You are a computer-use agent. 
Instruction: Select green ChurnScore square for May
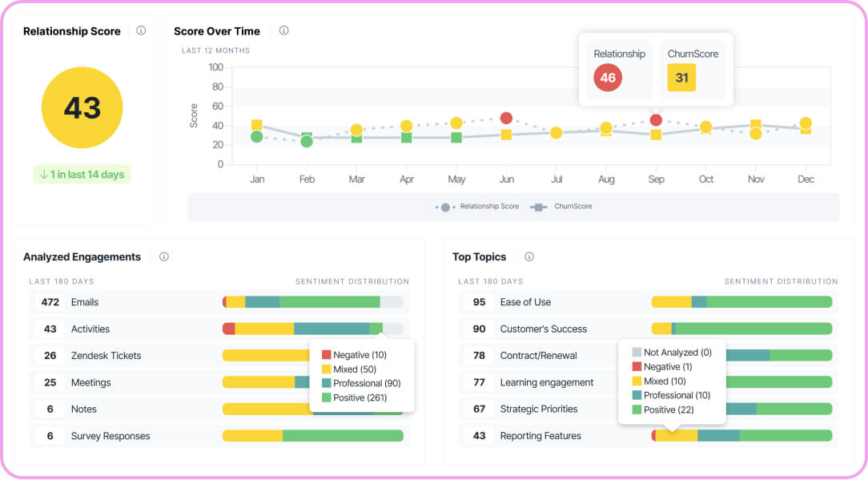(x=456, y=137)
